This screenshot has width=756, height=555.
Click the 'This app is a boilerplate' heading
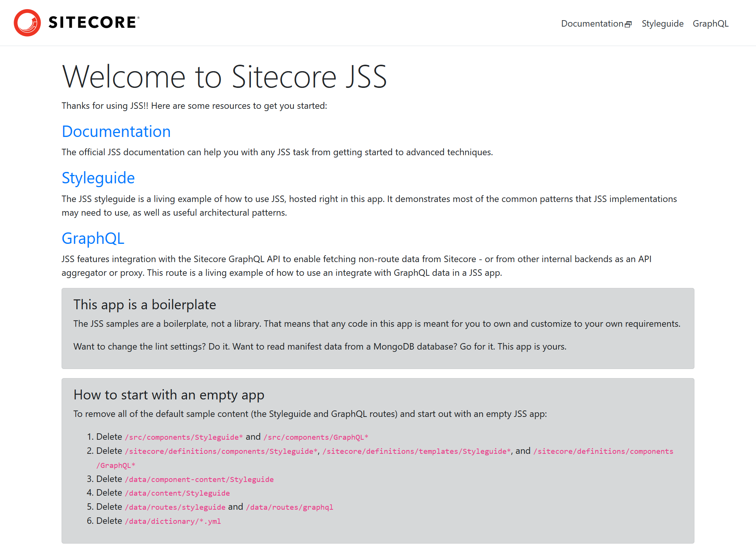(x=144, y=305)
